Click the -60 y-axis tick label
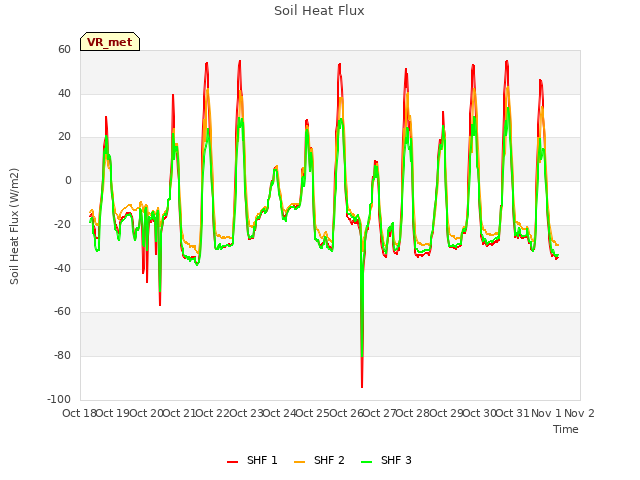The image size is (640, 480). point(62,311)
